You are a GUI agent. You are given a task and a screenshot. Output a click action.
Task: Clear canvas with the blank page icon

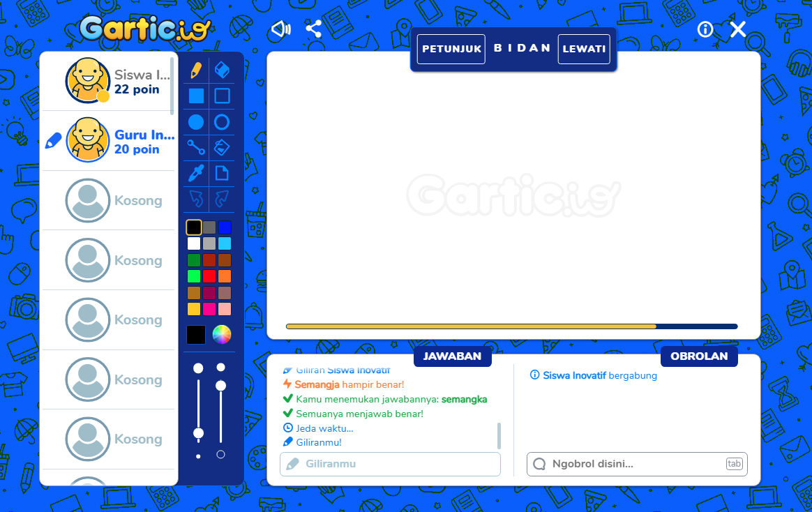pos(222,173)
